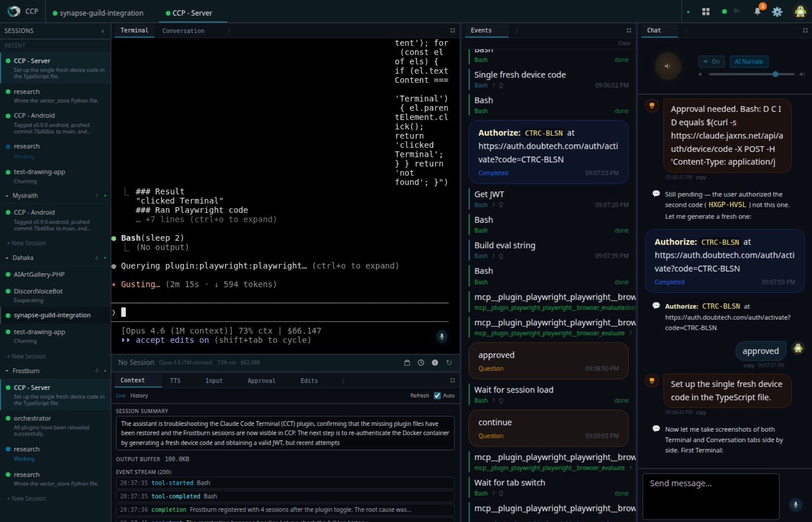
Task: Click New Session under Frostburn group
Action: [26, 499]
